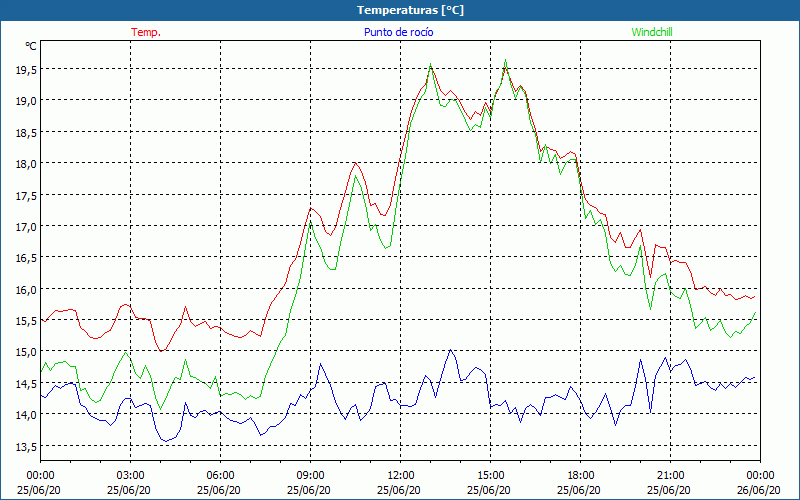Click the 14,0 y-axis value
Screen dimensions: 800x500
pos(26,415)
